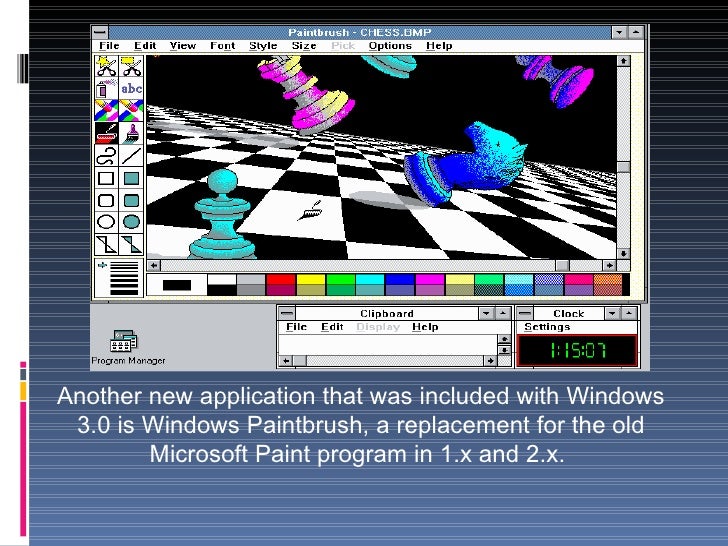The height and width of the screenshot is (546, 728).
Task: Minimize the Clock window
Action: point(612,313)
